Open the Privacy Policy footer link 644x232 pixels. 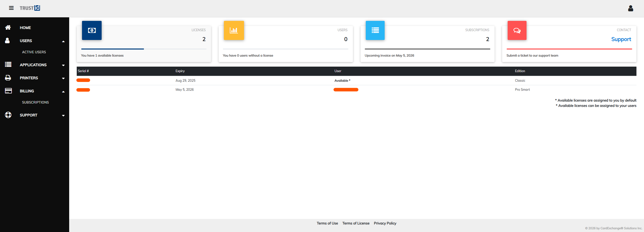pyautogui.click(x=385, y=223)
